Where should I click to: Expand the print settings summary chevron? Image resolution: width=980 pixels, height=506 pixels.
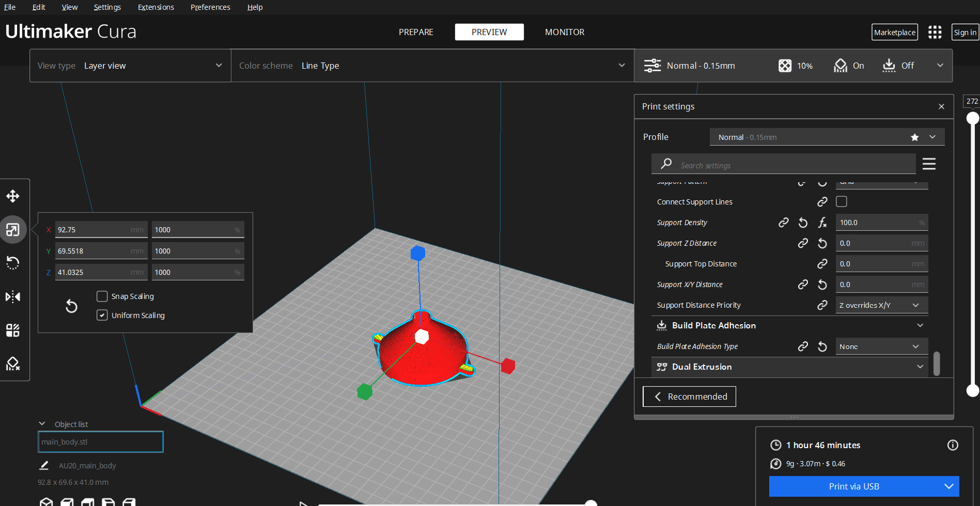[940, 66]
